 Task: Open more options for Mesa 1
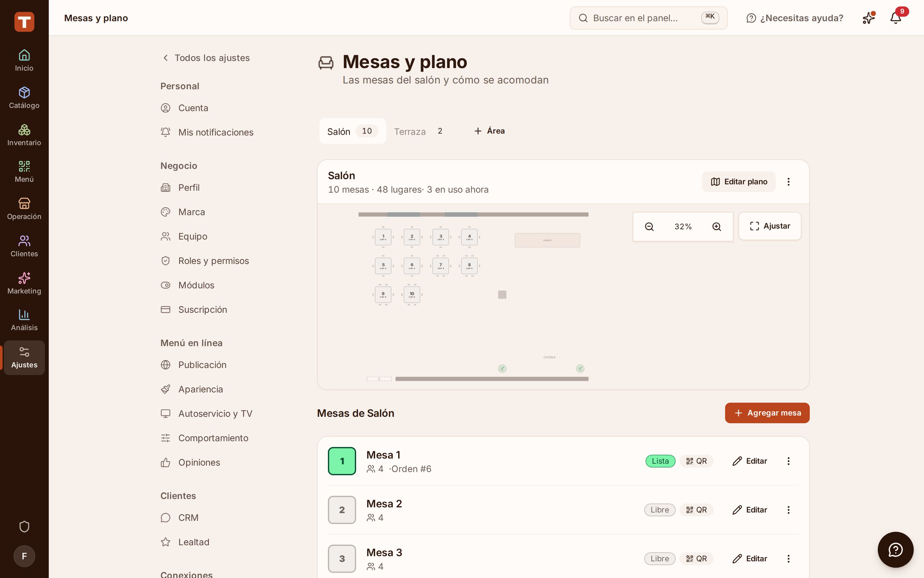[788, 461]
